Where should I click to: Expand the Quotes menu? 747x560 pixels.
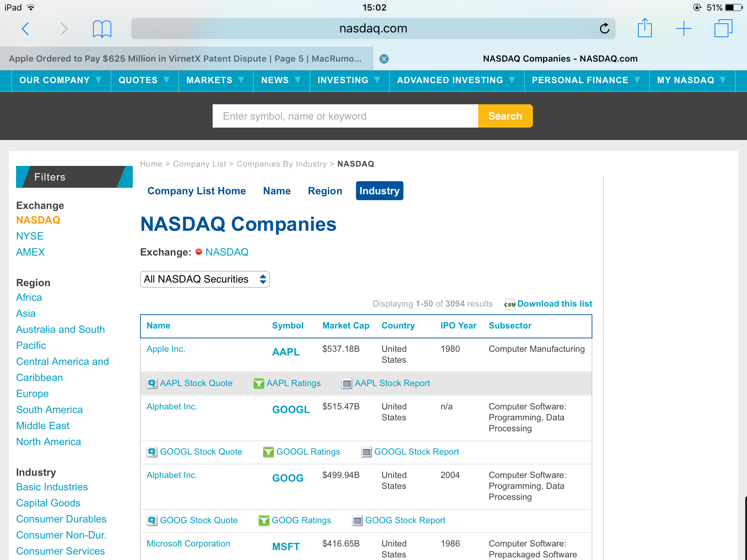pos(144,80)
